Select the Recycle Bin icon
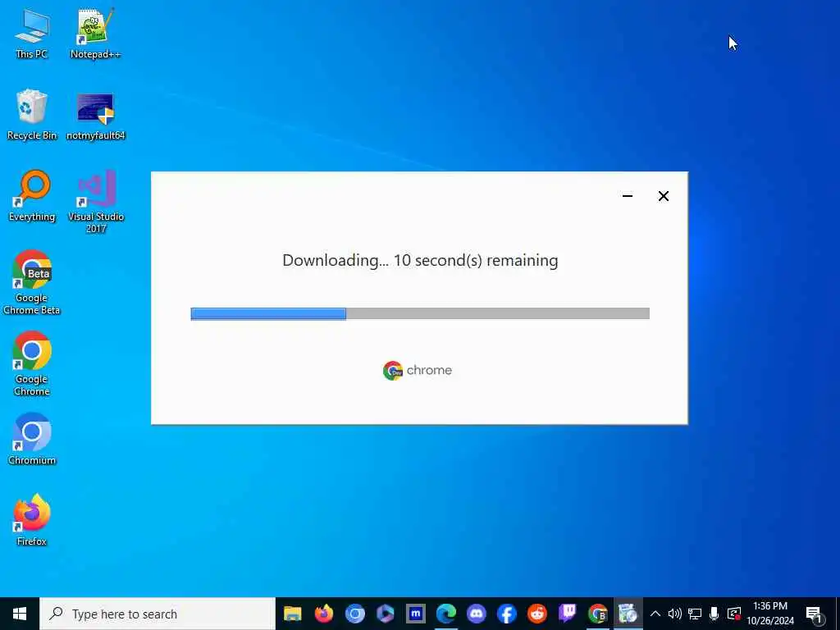Image resolution: width=840 pixels, height=630 pixels. 32,115
